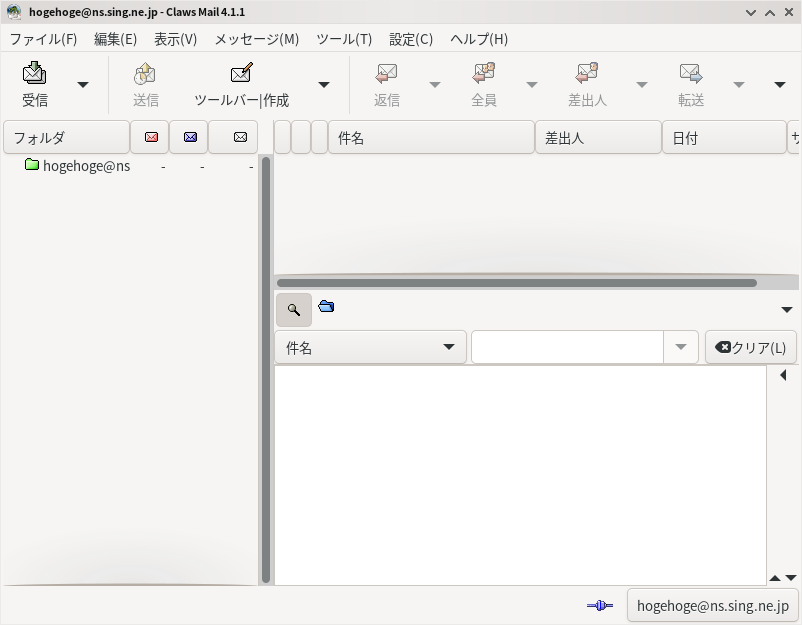
Task: Select the hogehoge@ns mailbox folder
Action: (86, 166)
